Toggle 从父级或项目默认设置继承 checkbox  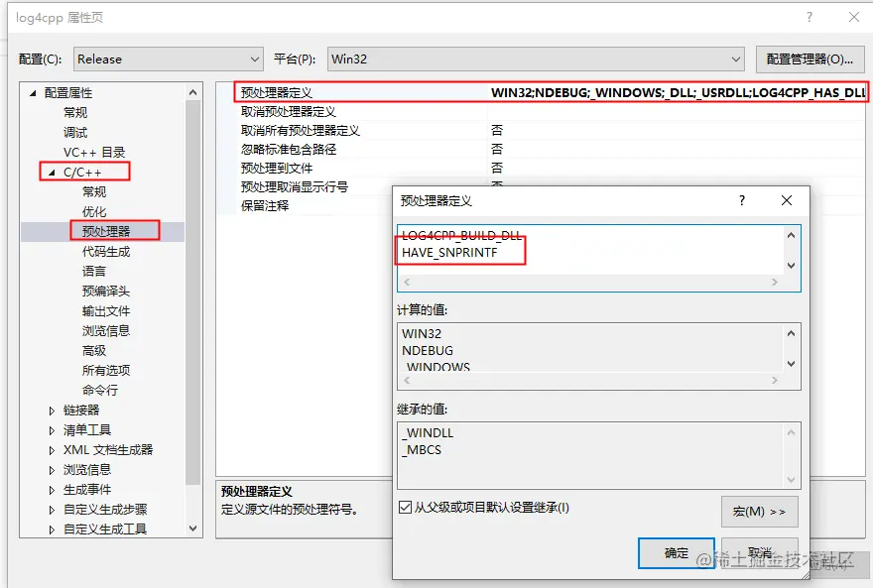point(406,508)
